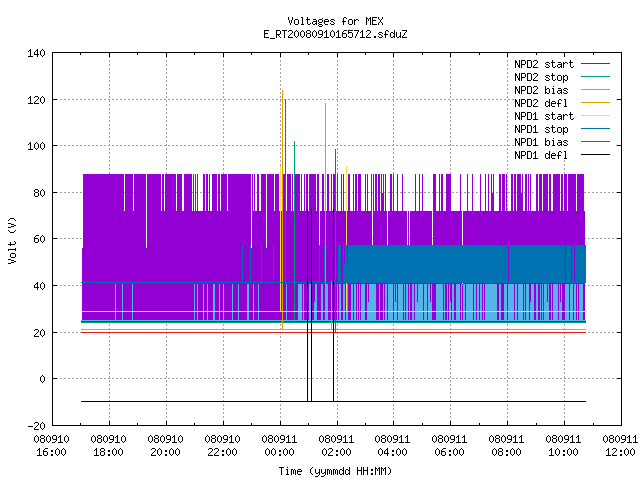640x480 pixels.
Task: Click the 'Volt (V)' y-axis label
Action: click(x=13, y=240)
